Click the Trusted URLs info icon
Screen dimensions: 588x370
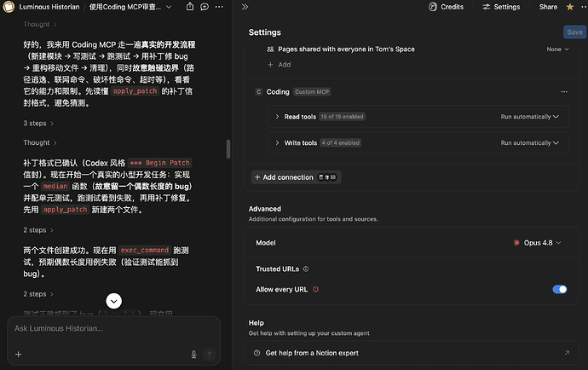point(306,269)
